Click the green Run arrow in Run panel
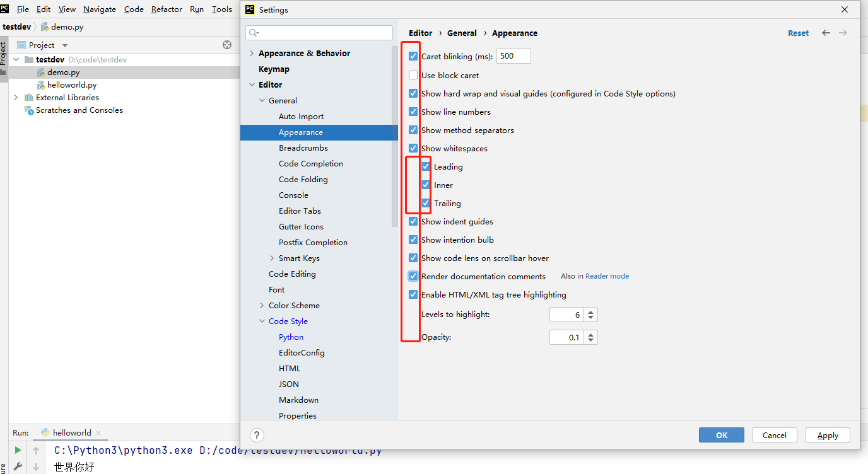This screenshot has height=474, width=868. 18,450
